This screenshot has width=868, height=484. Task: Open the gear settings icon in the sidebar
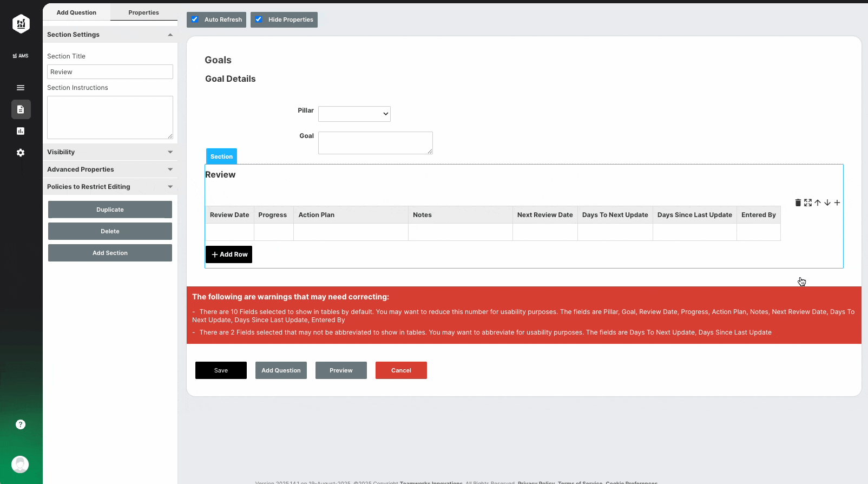[21, 153]
